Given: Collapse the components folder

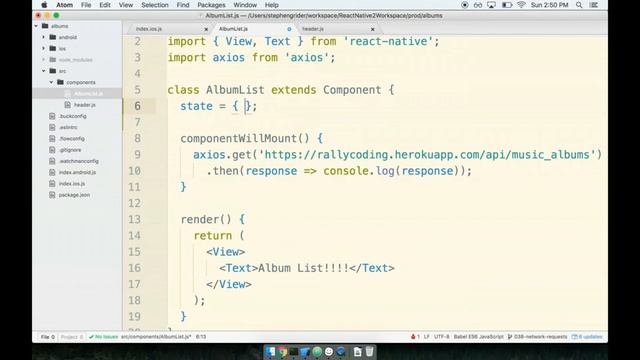Looking at the screenshot, I should (51, 82).
